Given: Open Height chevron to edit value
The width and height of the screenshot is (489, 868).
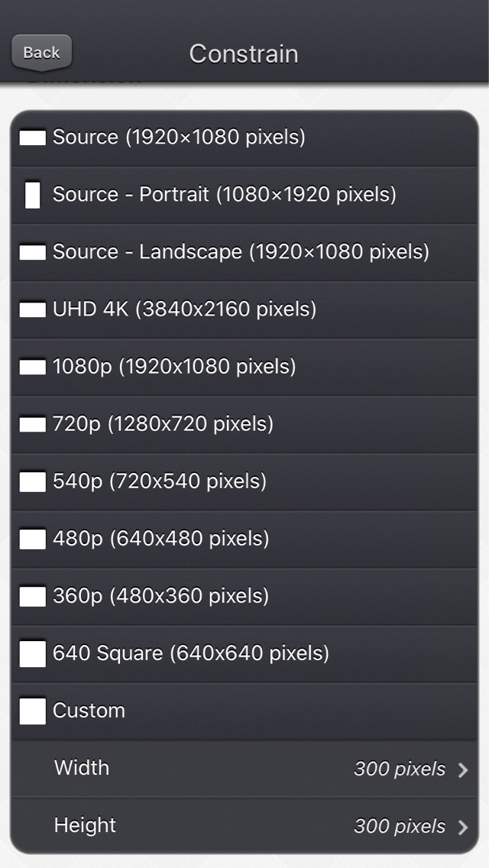Looking at the screenshot, I should click(463, 827).
